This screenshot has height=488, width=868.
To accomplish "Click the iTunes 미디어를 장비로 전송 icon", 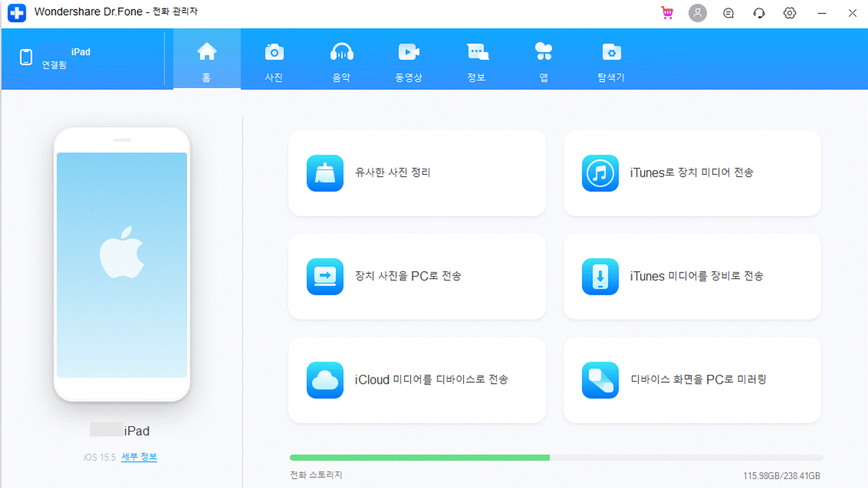I will (x=600, y=277).
